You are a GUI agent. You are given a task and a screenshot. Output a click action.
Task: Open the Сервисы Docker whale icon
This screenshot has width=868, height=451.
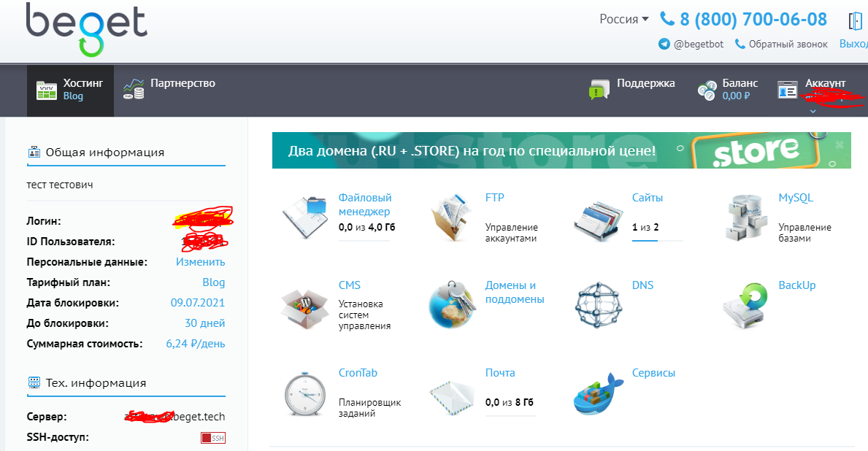[599, 394]
